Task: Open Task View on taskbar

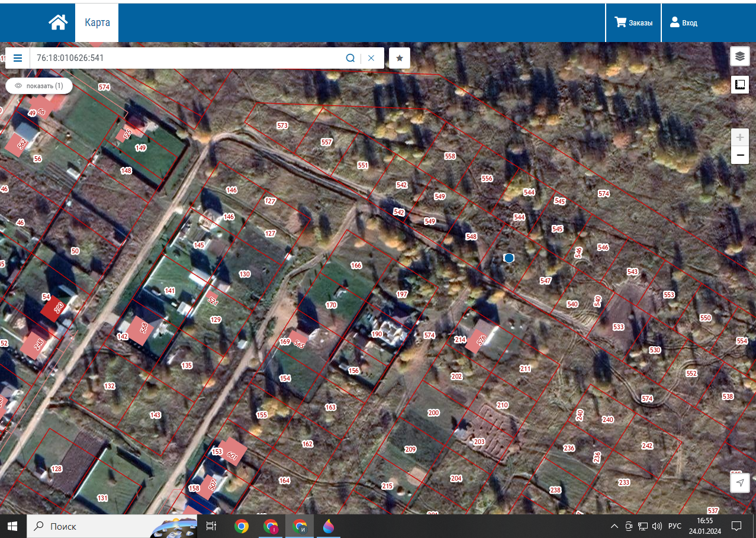Action: (x=211, y=526)
